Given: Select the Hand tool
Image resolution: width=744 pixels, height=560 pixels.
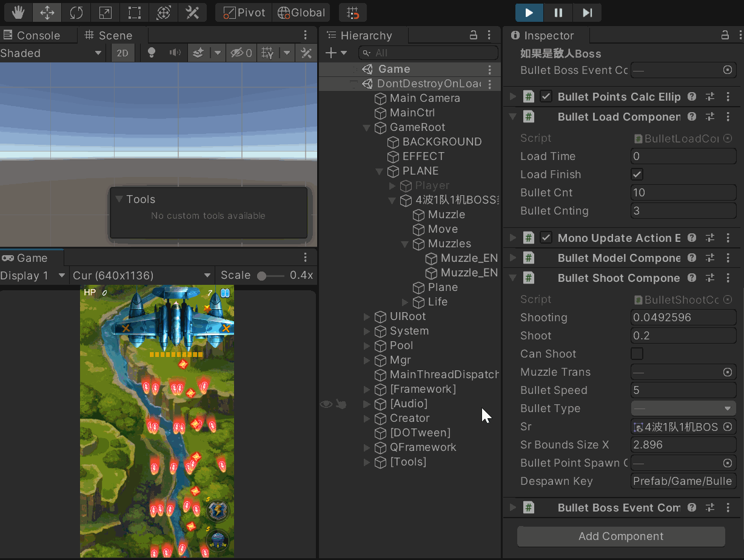Looking at the screenshot, I should [x=18, y=12].
